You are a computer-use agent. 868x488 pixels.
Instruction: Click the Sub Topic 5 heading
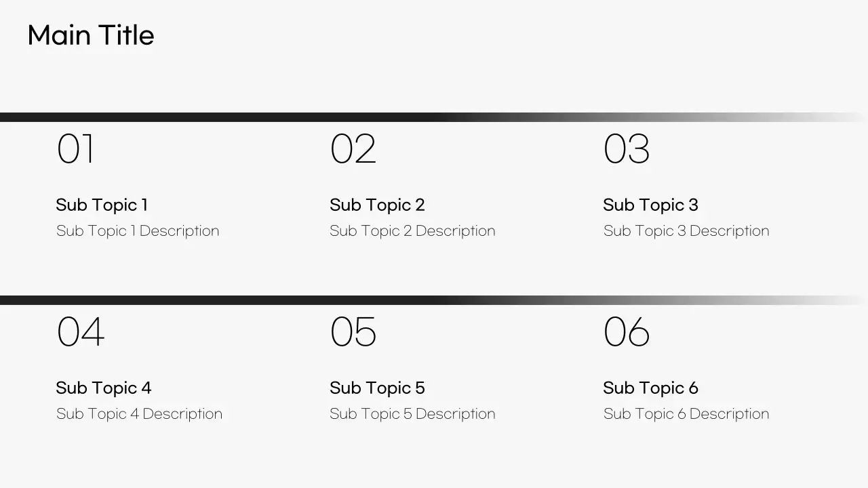click(377, 388)
